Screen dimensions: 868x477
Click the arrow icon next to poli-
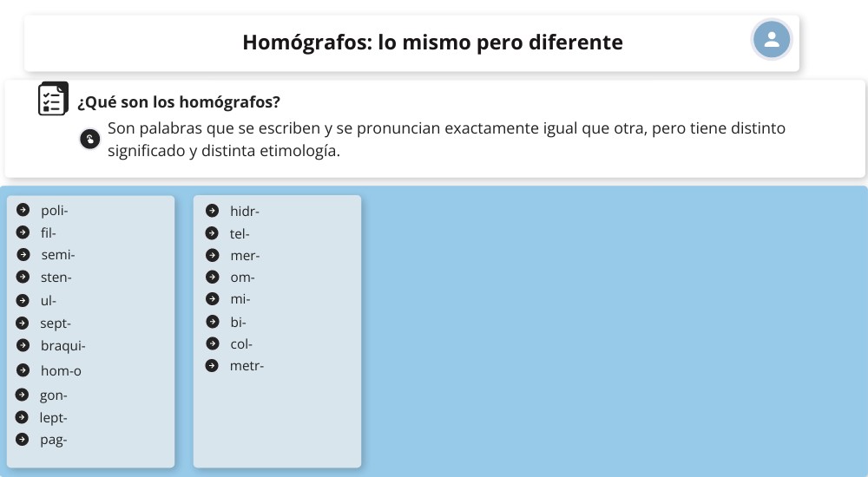23,210
